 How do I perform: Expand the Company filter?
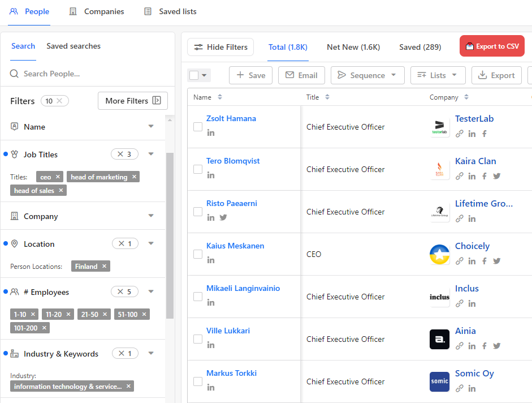pyautogui.click(x=151, y=216)
